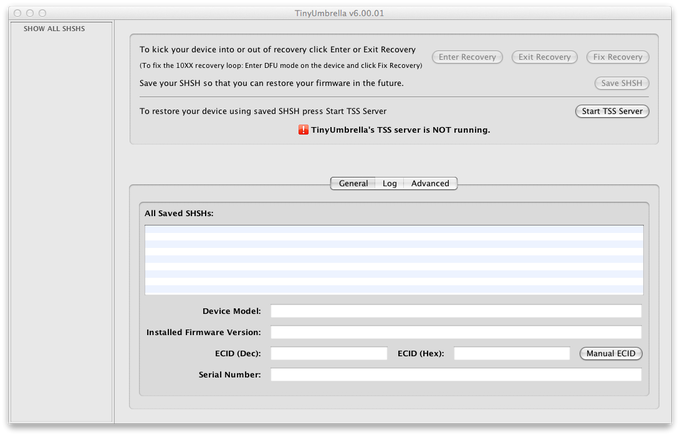Click the 'TSS server is NOT running' status text
Screen dimensions: 680x436
click(x=400, y=130)
